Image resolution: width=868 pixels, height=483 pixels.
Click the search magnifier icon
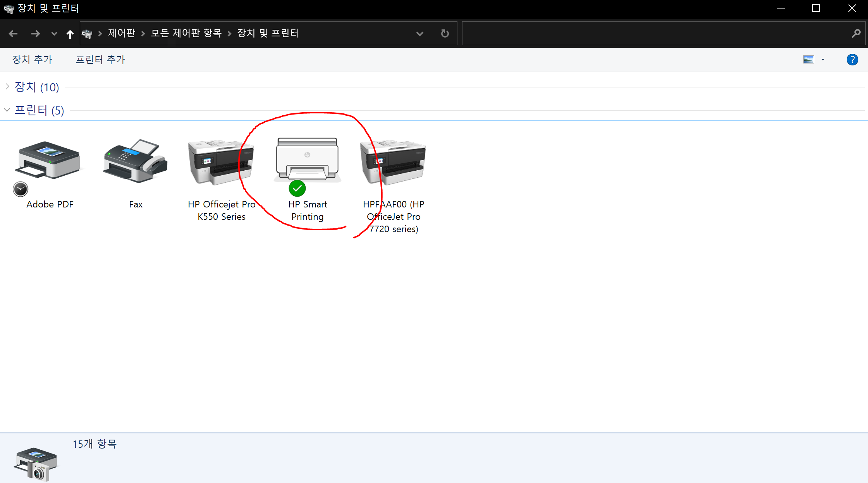(856, 33)
